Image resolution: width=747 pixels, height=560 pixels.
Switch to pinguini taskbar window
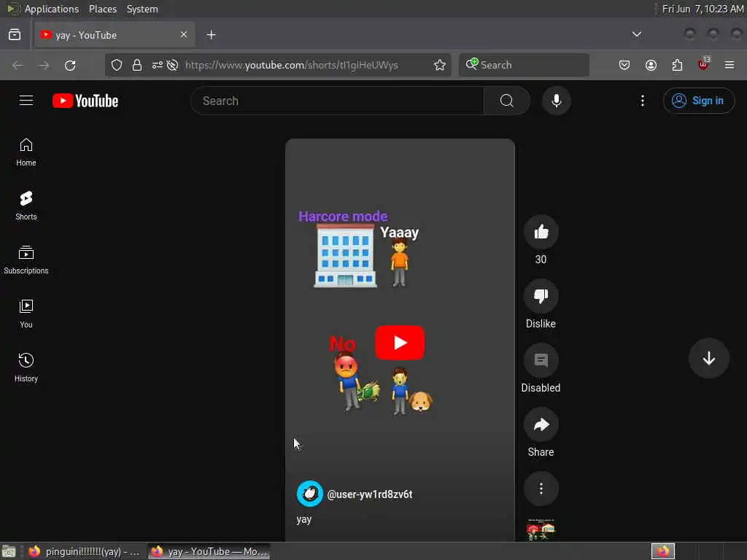click(x=85, y=551)
